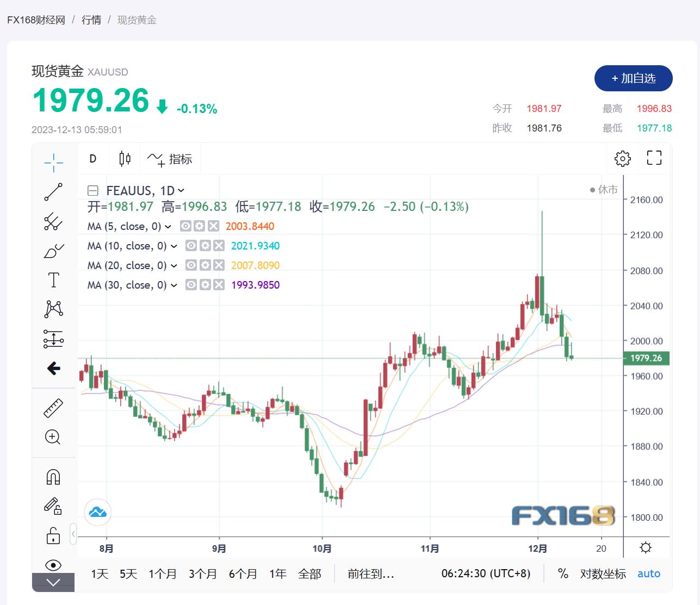Expand the FEAUUS, 1D symbol dropdown
Image resolution: width=700 pixels, height=605 pixels.
pos(181,190)
